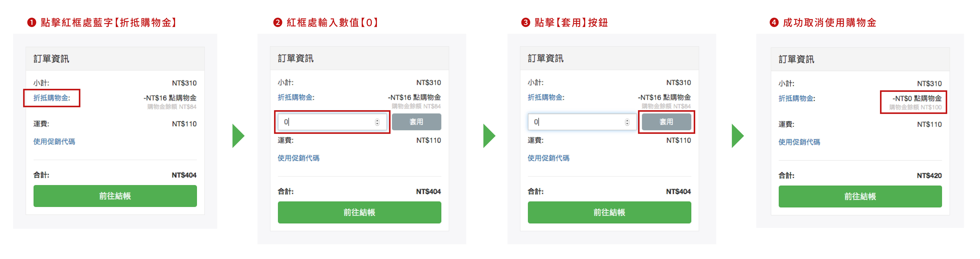
Task: Click the red circled number 4 icon
Action: click(774, 23)
